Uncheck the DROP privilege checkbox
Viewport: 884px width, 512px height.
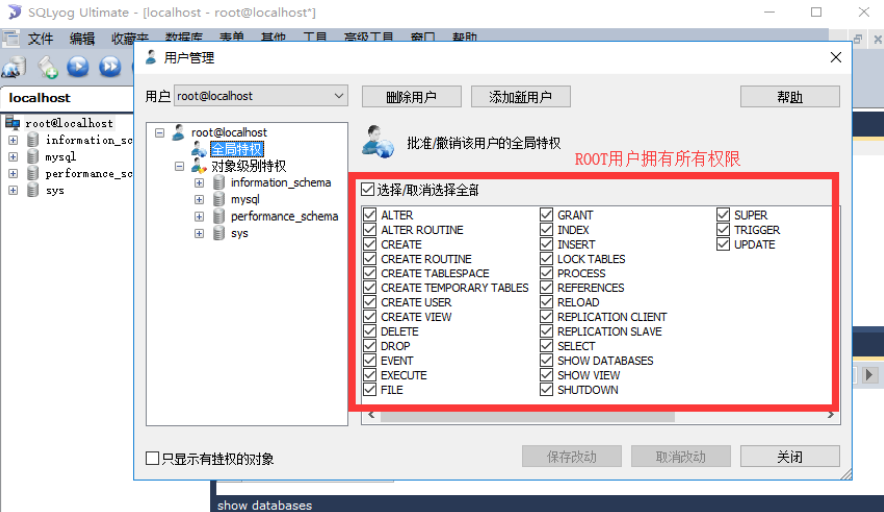[370, 346]
